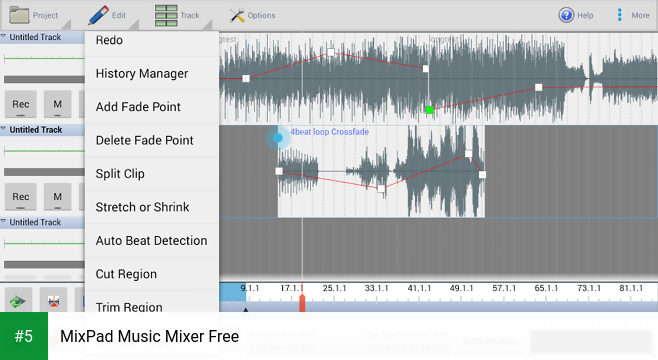Open the Track menu icon
658x360 pixels.
(166, 16)
